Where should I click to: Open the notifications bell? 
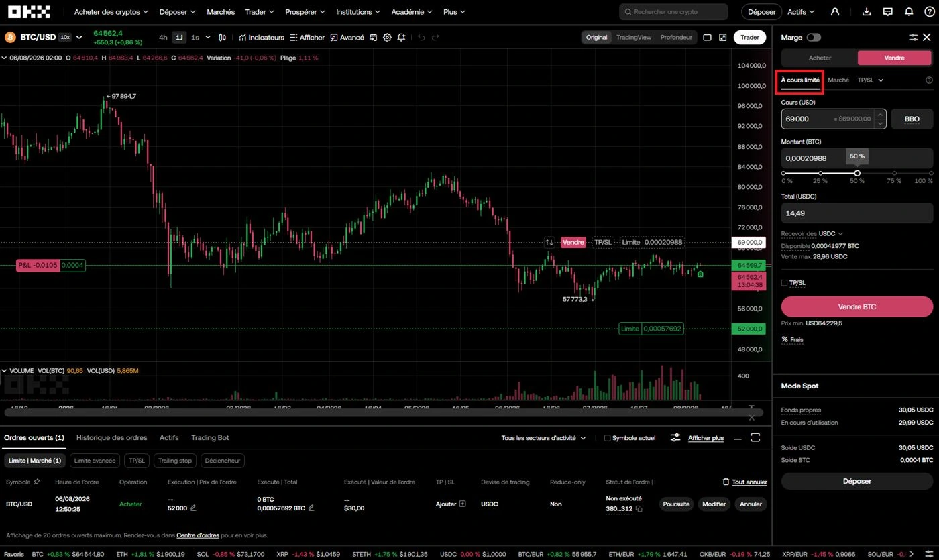909,11
